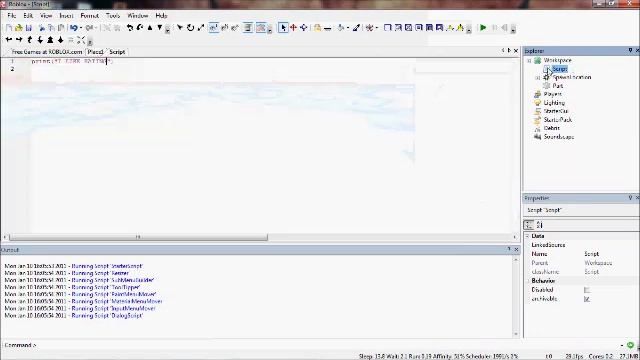Viewport: 640px width, 360px height.
Task: Select the Players service in Explorer
Action: (x=553, y=94)
